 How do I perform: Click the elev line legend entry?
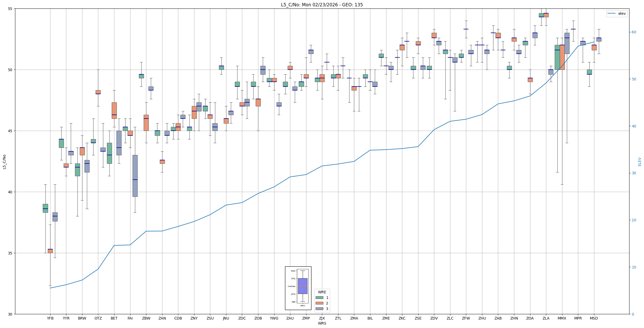click(x=617, y=13)
